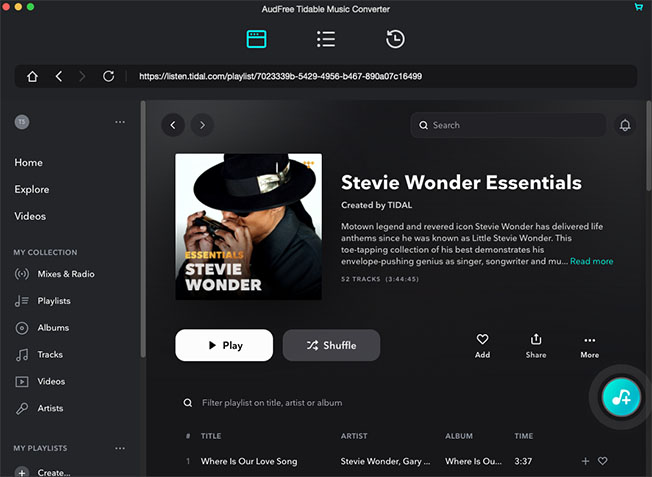Focus the filter playlist field
Viewport: 652px width, 477px height.
(x=272, y=403)
